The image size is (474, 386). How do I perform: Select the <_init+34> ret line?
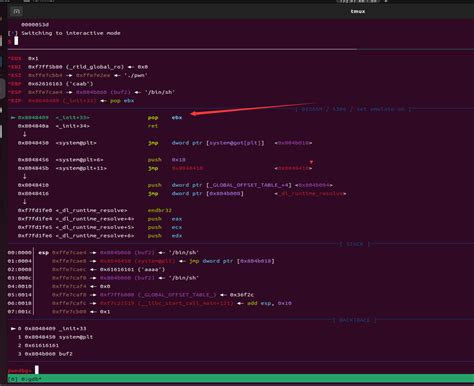88,126
